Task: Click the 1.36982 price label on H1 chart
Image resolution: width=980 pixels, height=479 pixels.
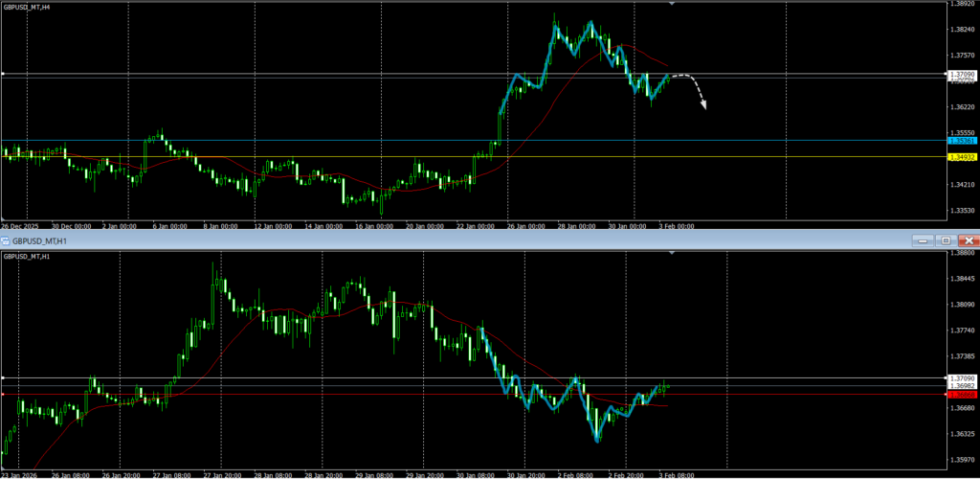Action: pos(961,385)
